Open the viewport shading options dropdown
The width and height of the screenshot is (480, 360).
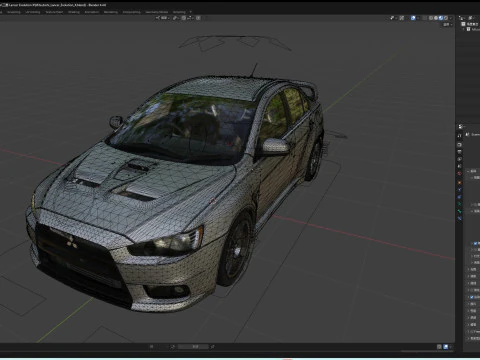(x=451, y=18)
